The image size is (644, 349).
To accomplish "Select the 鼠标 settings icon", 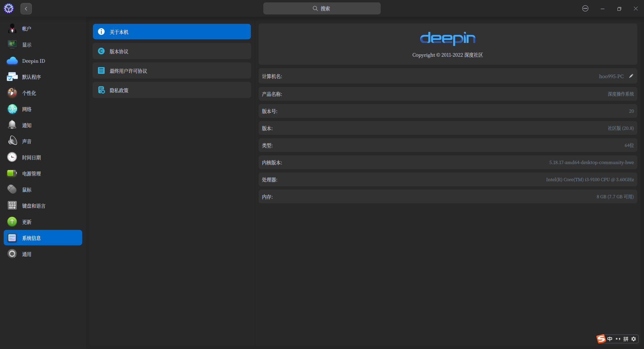I will click(27, 190).
